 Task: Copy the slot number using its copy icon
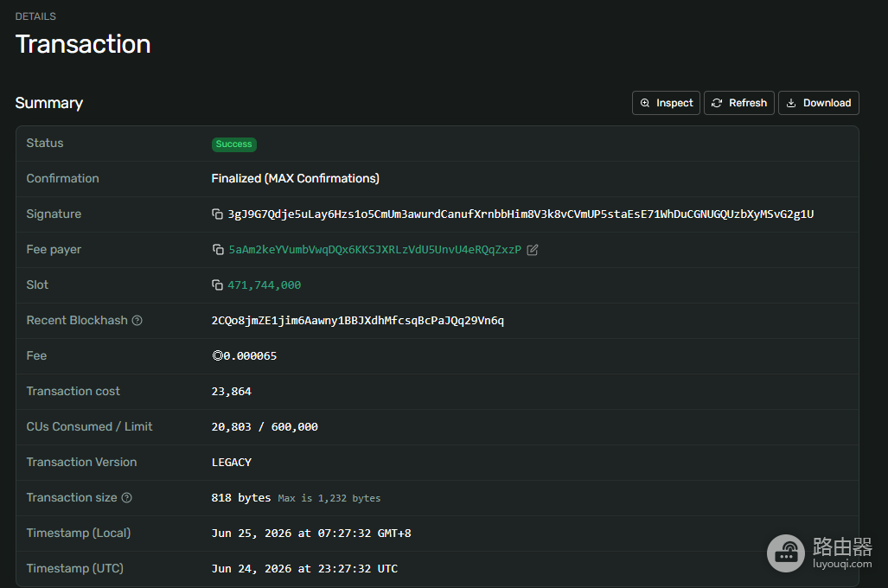tap(217, 285)
